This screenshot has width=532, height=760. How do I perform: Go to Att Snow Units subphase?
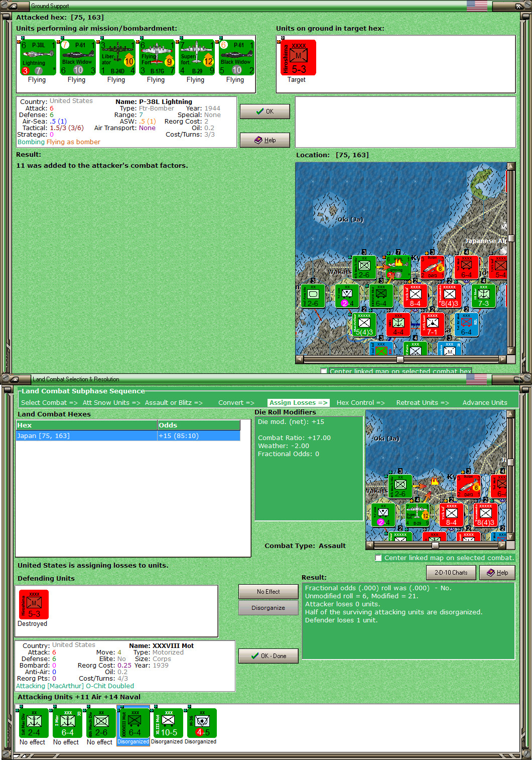click(x=111, y=403)
